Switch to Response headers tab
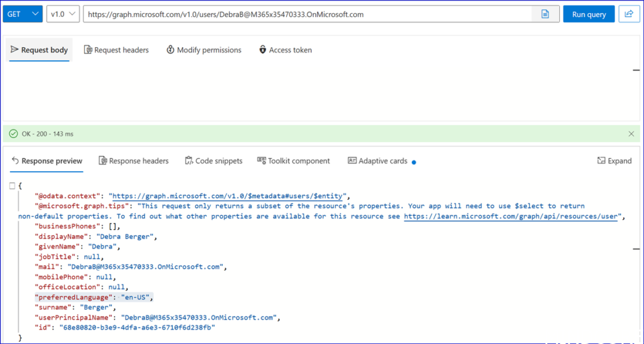 133,161
